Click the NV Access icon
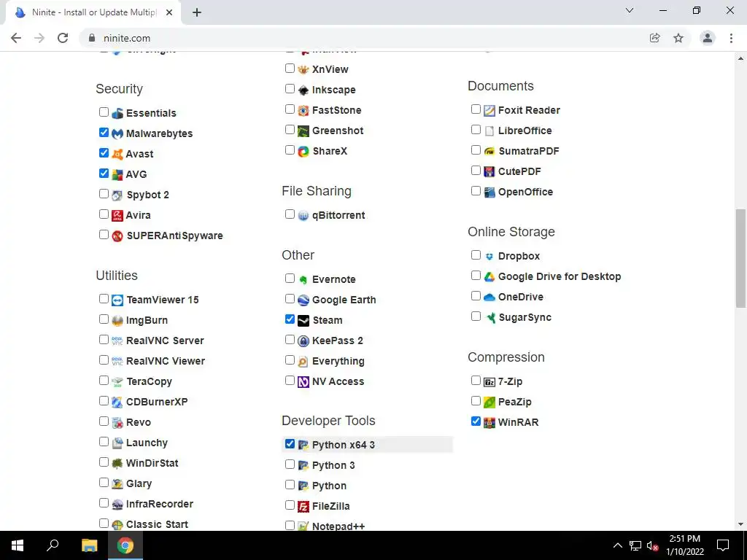This screenshot has height=560, width=747. pyautogui.click(x=303, y=382)
